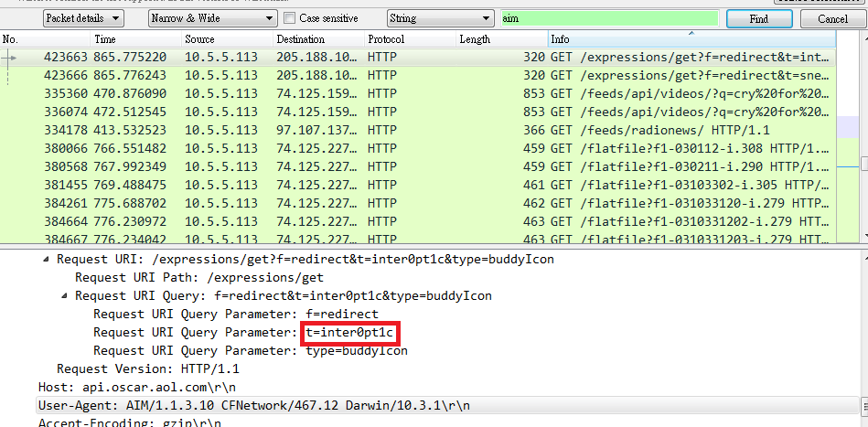
Task: Sort by the No. column header
Action: pyautogui.click(x=46, y=39)
